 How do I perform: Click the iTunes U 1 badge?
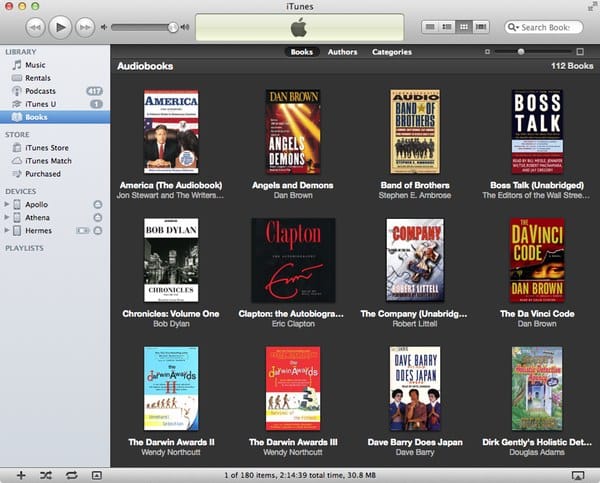click(96, 104)
